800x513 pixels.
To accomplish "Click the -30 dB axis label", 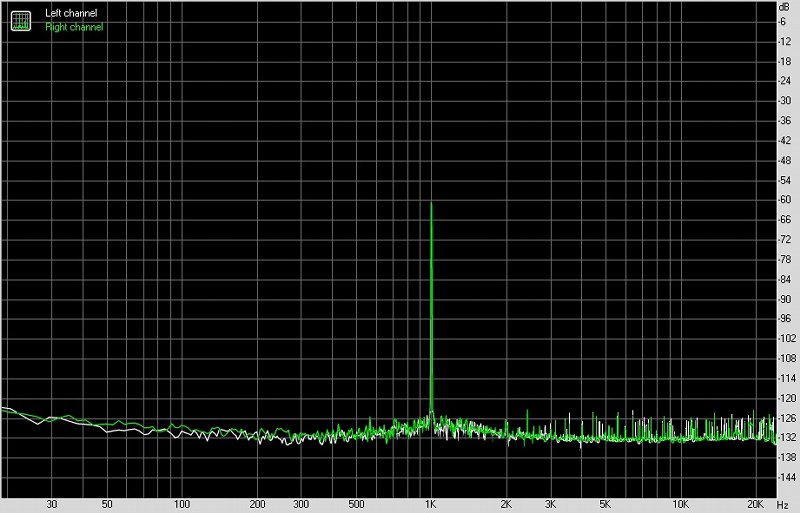I will pyautogui.click(x=785, y=101).
